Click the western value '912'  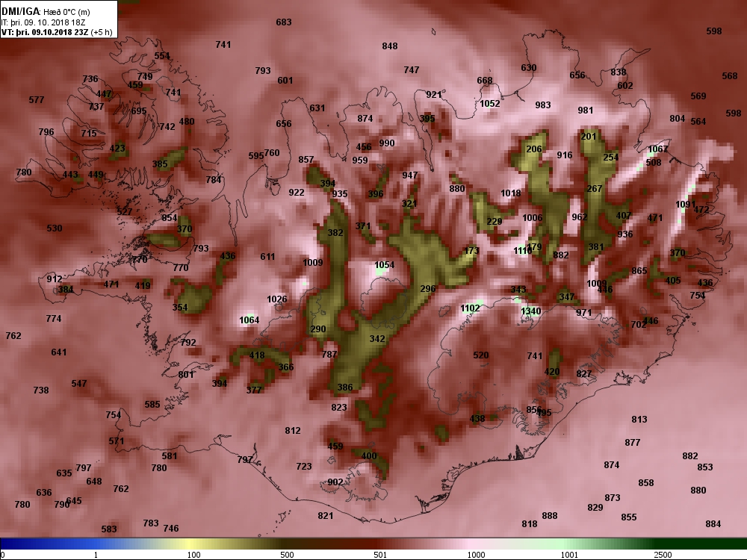tap(55, 279)
